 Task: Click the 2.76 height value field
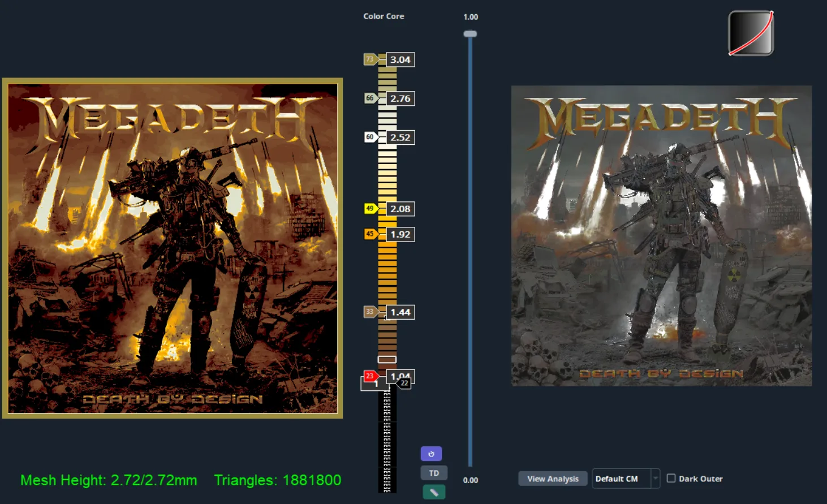[400, 98]
